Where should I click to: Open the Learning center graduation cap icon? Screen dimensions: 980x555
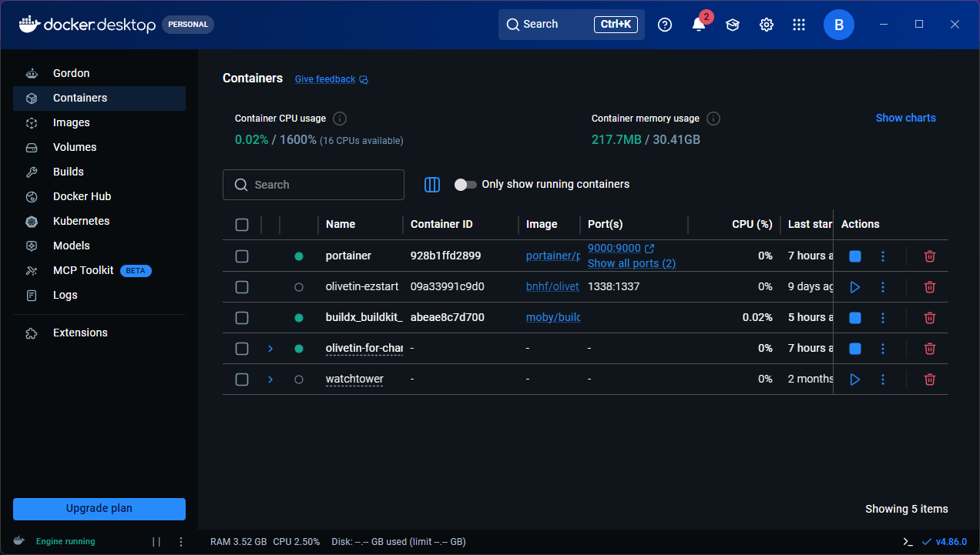click(733, 25)
